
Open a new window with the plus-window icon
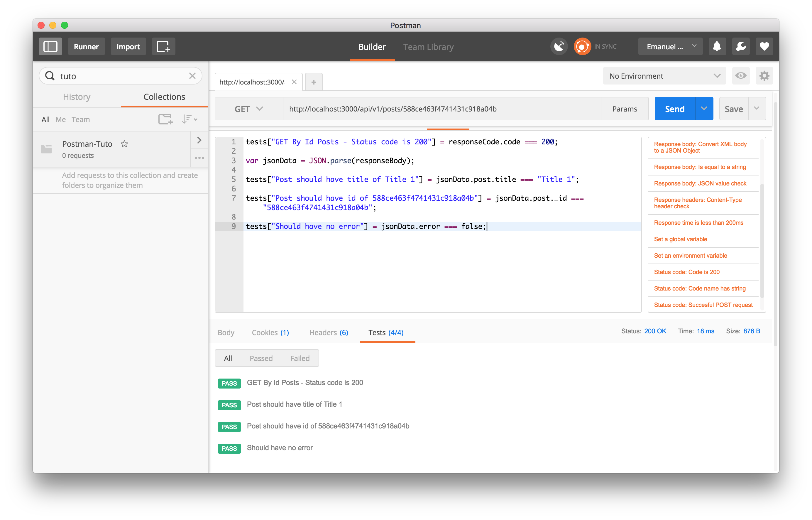[163, 47]
